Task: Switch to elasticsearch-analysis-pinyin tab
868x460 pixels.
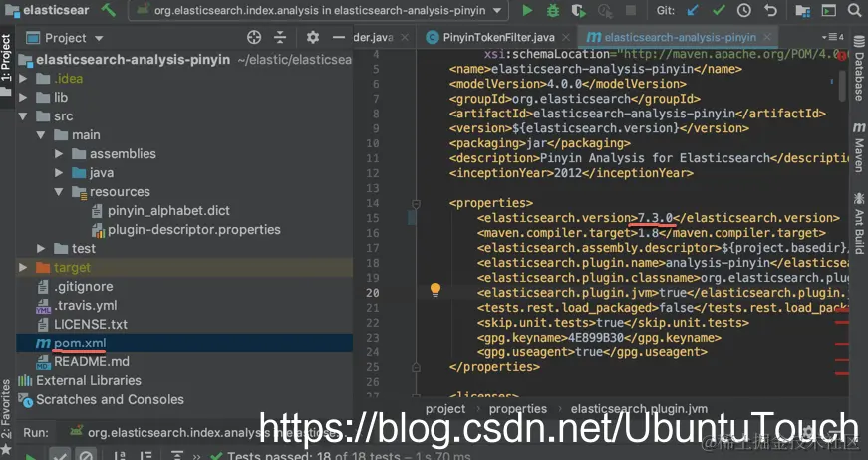Action: click(680, 37)
